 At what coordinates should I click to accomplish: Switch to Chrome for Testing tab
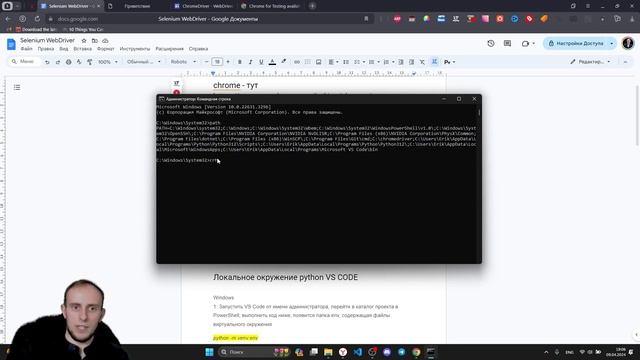[x=270, y=6]
